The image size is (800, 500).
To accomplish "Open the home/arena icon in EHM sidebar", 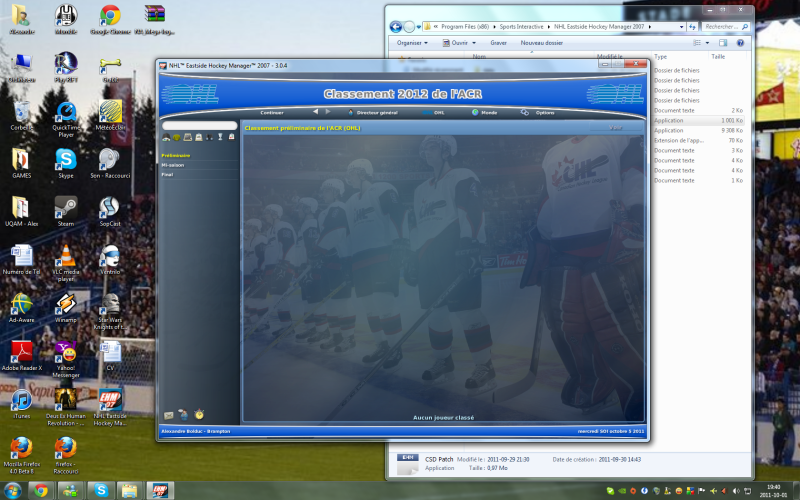I will pyautogui.click(x=166, y=137).
